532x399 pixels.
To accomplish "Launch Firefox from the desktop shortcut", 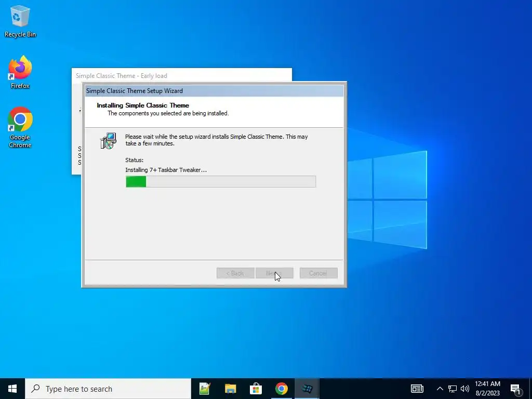I will 20,72.
